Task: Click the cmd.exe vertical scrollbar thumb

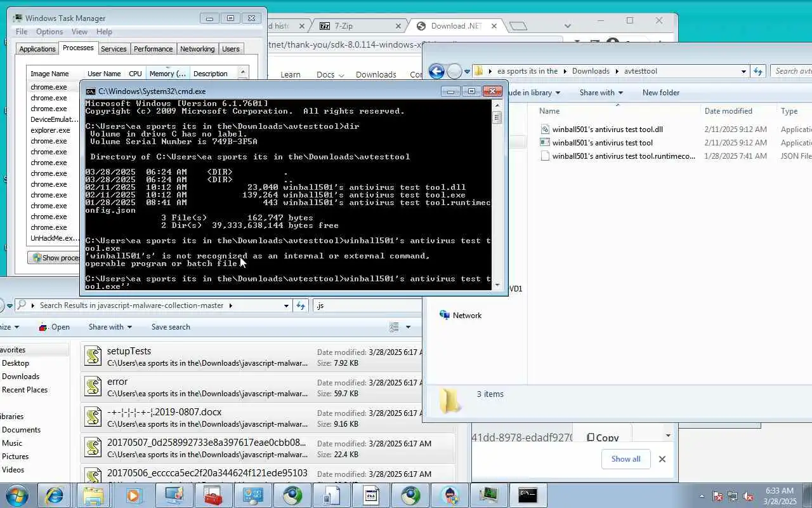Action: (497, 118)
